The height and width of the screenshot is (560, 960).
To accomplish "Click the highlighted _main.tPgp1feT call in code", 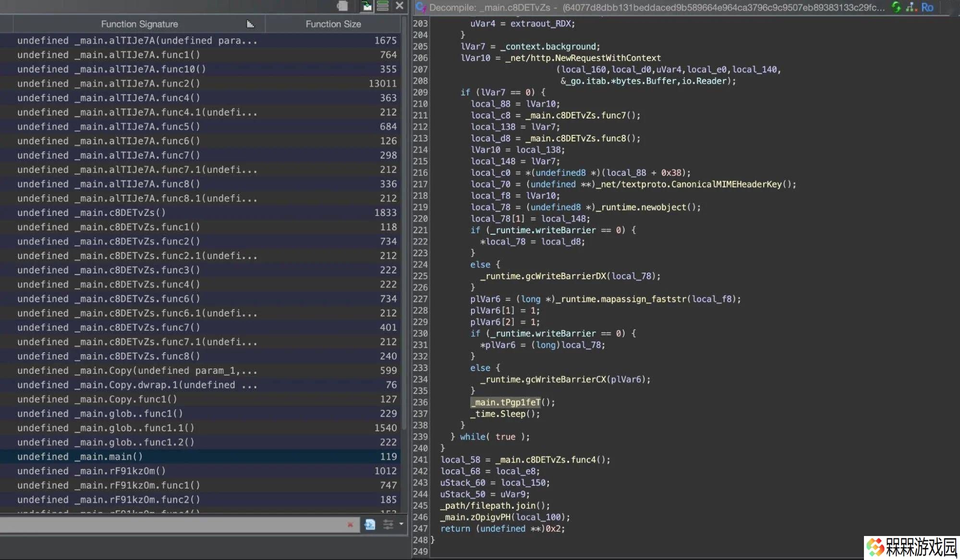I will pyautogui.click(x=506, y=402).
